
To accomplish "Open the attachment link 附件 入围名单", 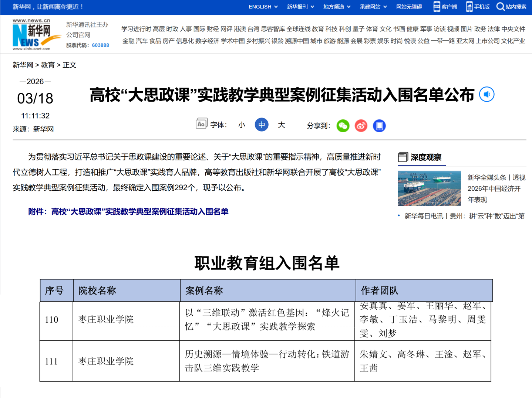I will point(128,212).
